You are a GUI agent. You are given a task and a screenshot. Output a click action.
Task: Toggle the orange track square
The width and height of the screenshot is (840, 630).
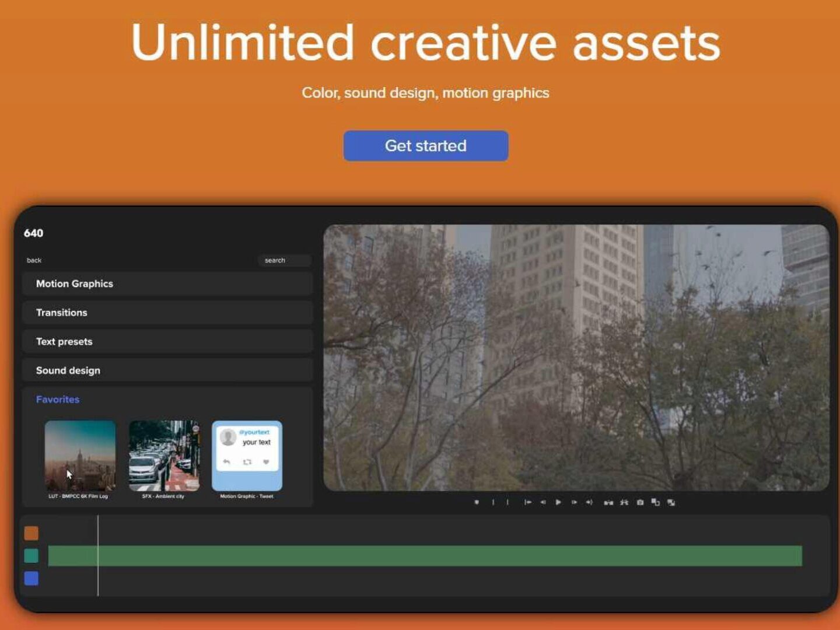click(x=32, y=533)
